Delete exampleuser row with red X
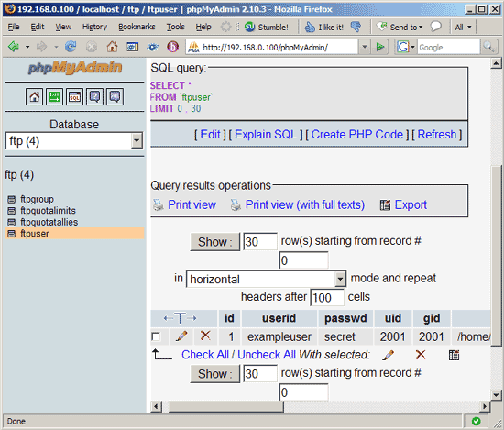The width and height of the screenshot is (504, 430). click(x=205, y=336)
